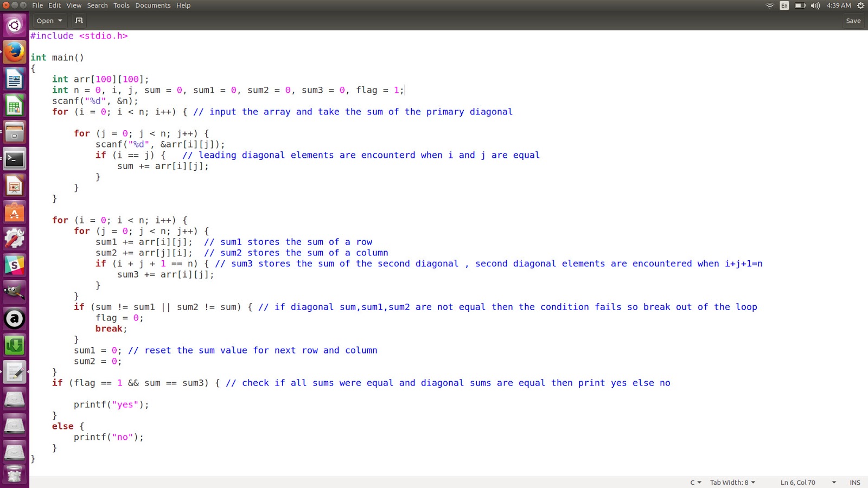Click the 'break;' keyword line

coord(111,329)
